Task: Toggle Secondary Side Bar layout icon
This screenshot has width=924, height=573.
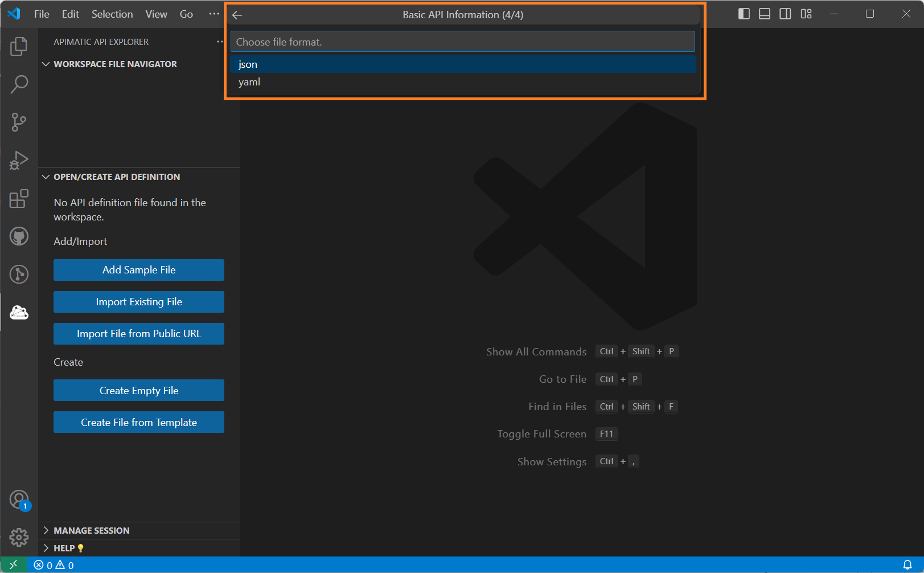Action: tap(785, 14)
